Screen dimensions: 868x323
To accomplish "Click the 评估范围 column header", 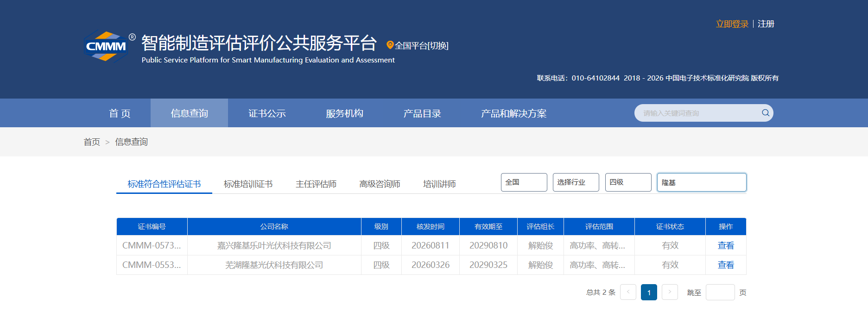I will 599,227.
